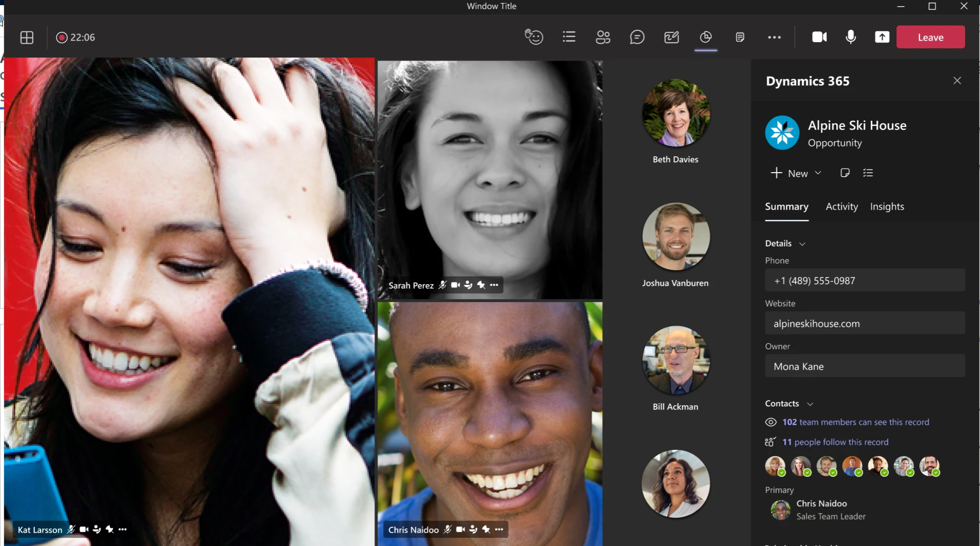Switch to the Insights tab
This screenshot has width=980, height=546.
click(887, 206)
